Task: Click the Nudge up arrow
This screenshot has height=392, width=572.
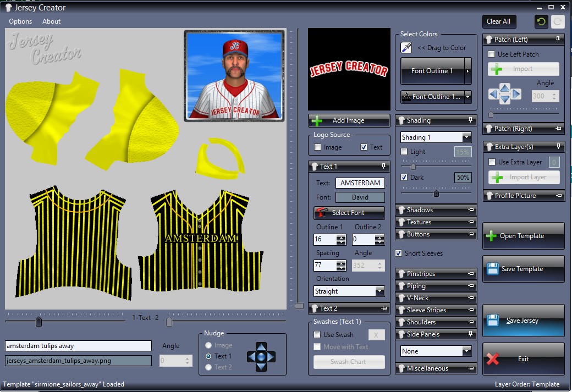Action: click(261, 346)
